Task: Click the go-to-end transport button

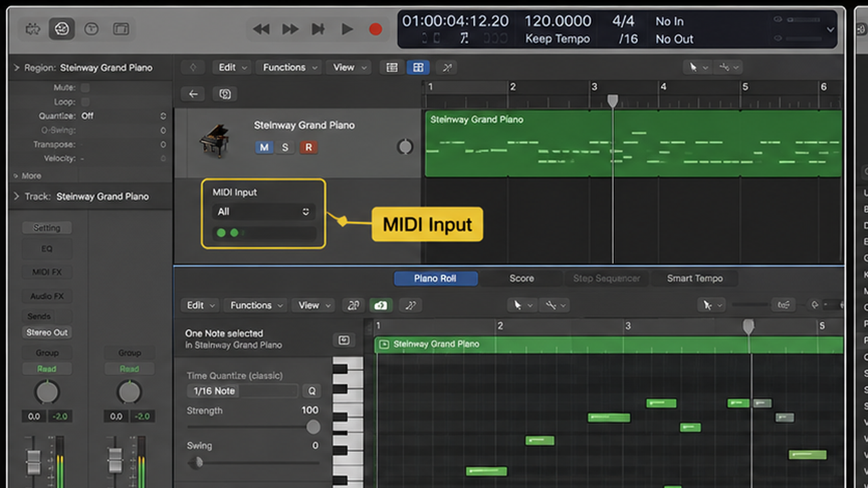Action: pyautogui.click(x=318, y=29)
